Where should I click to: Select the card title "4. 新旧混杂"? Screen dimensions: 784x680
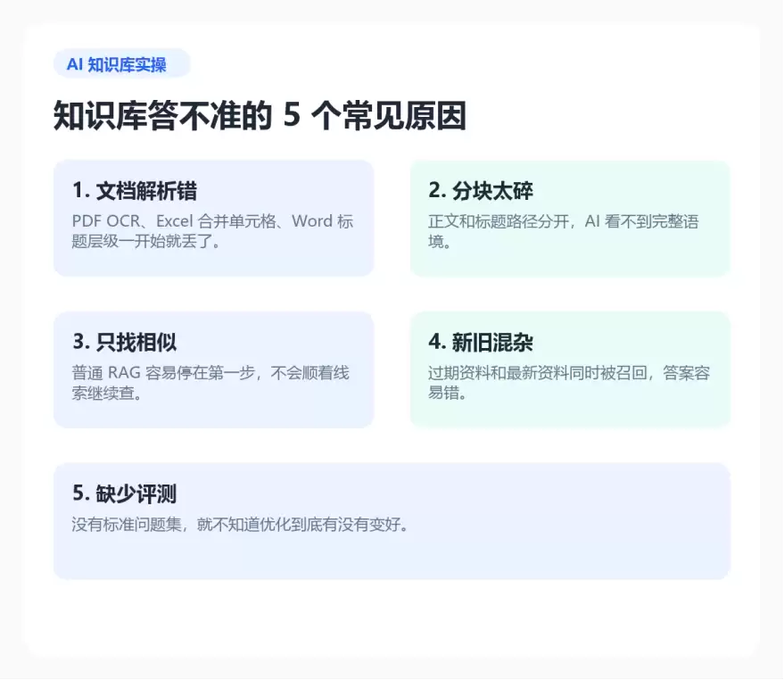click(x=481, y=343)
